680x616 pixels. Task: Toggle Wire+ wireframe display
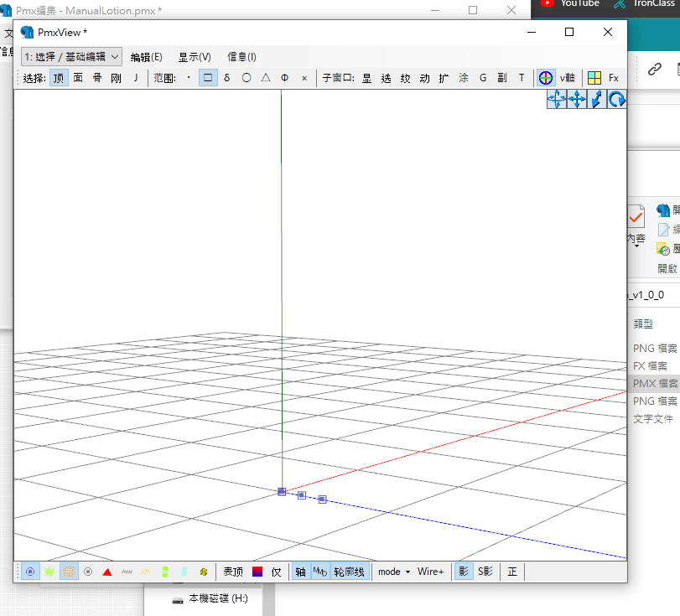431,572
